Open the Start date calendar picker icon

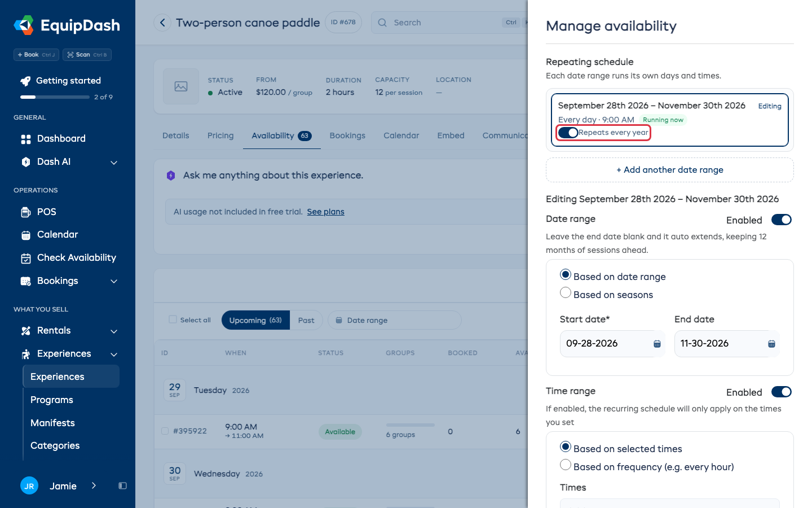point(657,344)
